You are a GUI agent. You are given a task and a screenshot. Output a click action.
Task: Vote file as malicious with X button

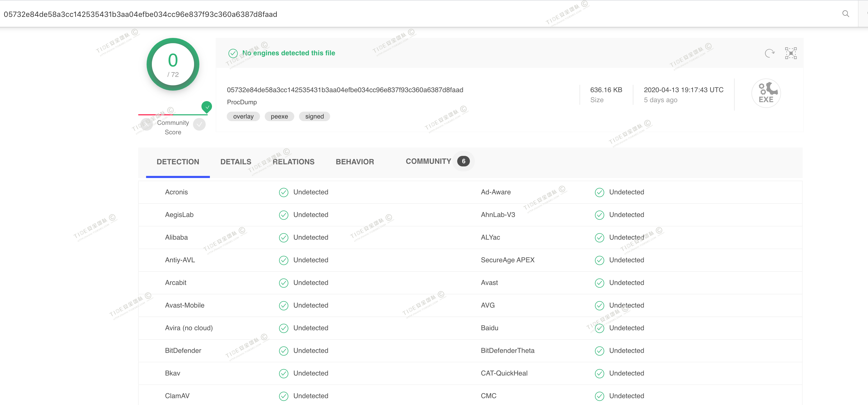[x=146, y=125]
